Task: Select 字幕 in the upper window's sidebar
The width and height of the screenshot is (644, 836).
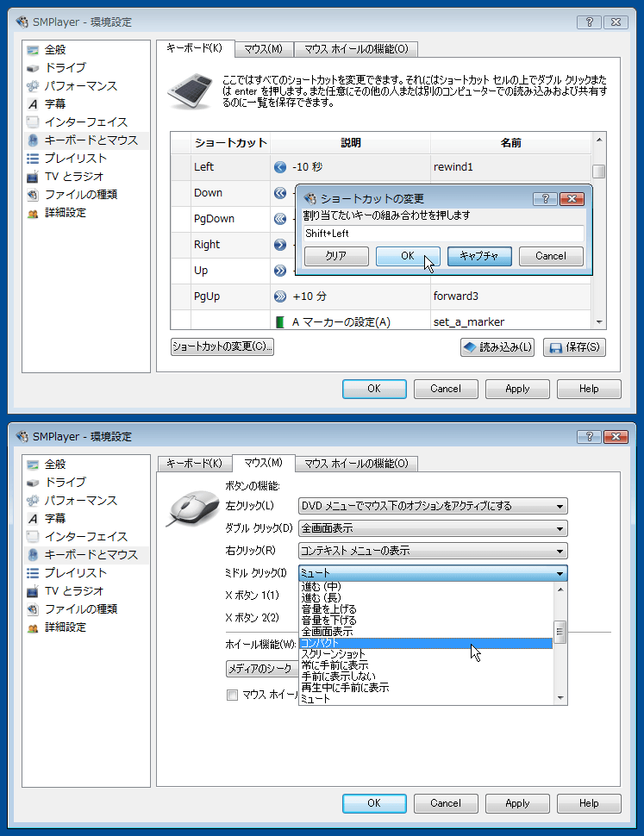Action: [55, 103]
